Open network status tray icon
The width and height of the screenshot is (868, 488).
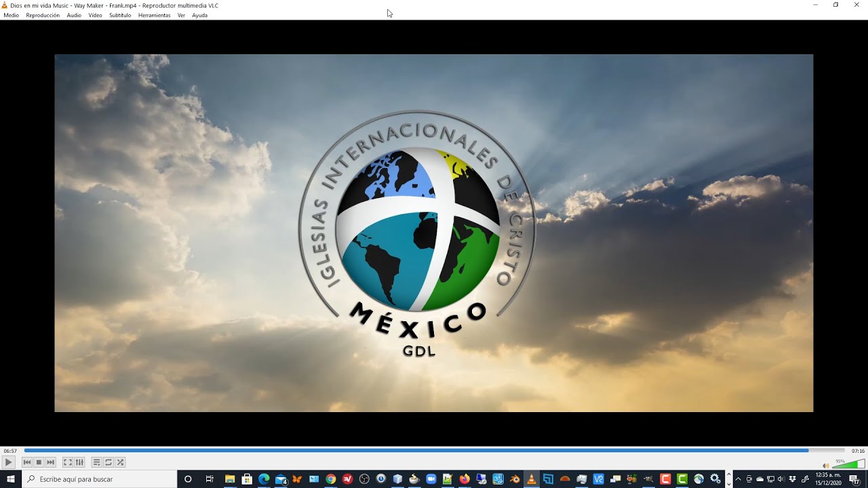[770, 479]
